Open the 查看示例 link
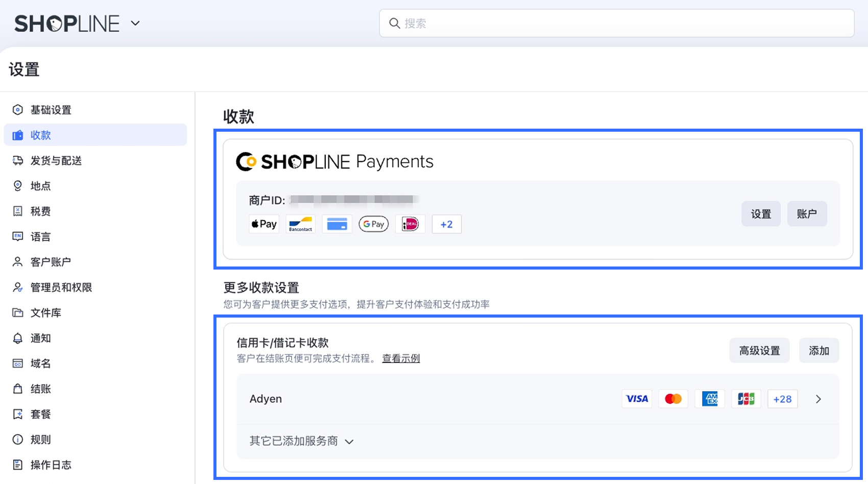The image size is (868, 484). tap(401, 358)
